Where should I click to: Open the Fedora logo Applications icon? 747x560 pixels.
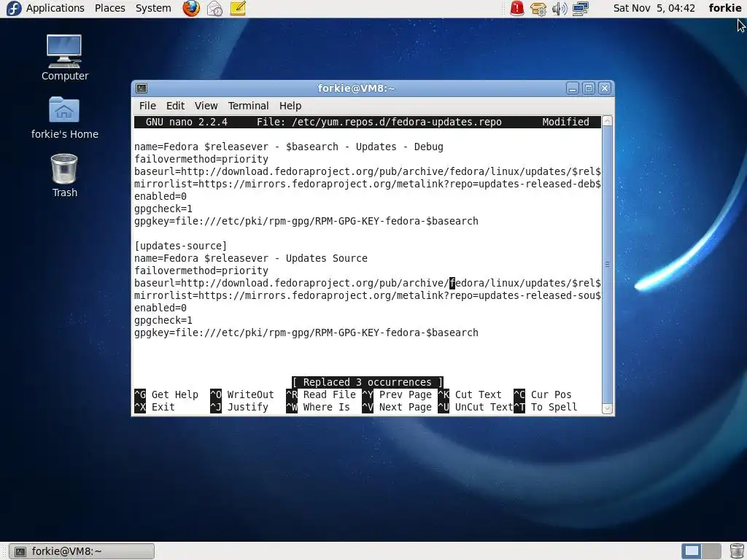pyautogui.click(x=13, y=8)
